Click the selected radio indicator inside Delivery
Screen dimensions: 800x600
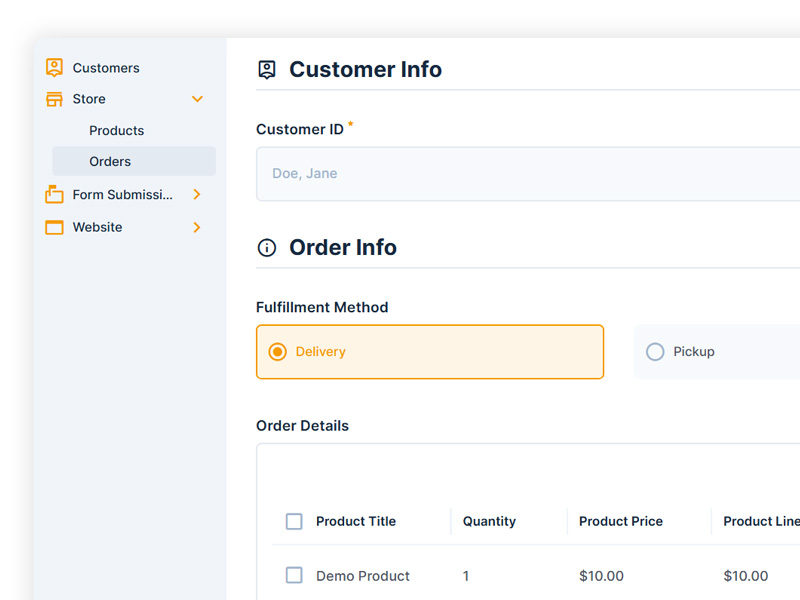(x=277, y=351)
